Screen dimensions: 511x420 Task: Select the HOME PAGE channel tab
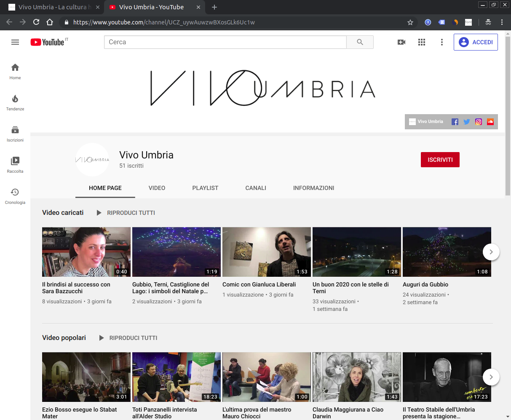tap(105, 188)
